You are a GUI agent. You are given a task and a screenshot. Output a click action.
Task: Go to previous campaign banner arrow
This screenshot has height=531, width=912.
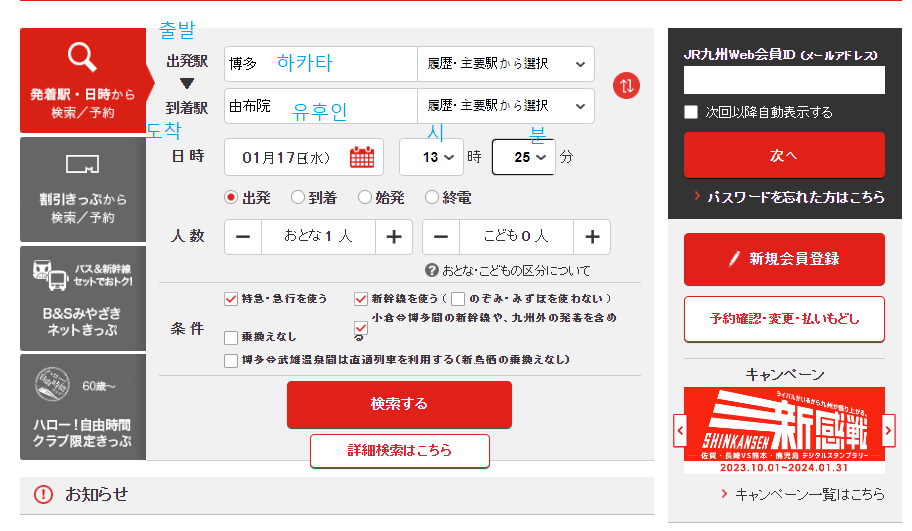point(680,431)
